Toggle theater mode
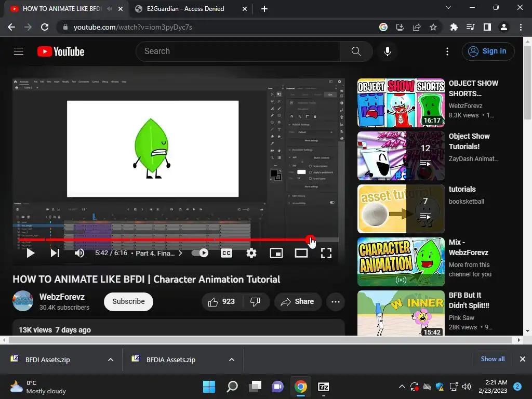Screen dimensions: 532x399 [301, 253]
